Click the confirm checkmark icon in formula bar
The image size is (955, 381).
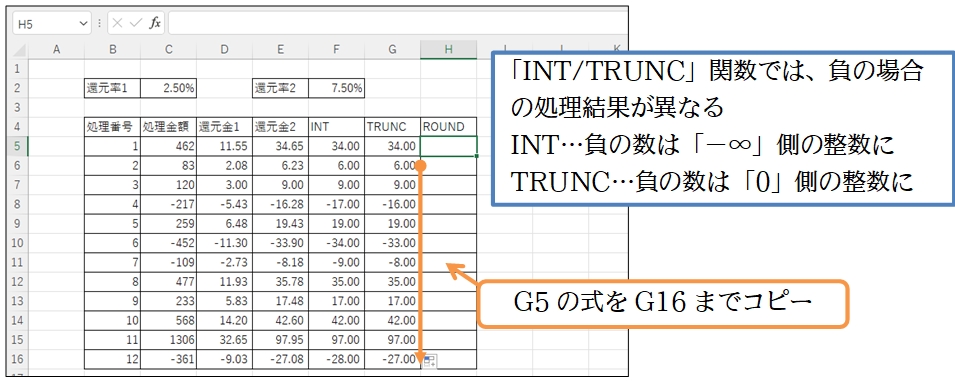point(136,24)
